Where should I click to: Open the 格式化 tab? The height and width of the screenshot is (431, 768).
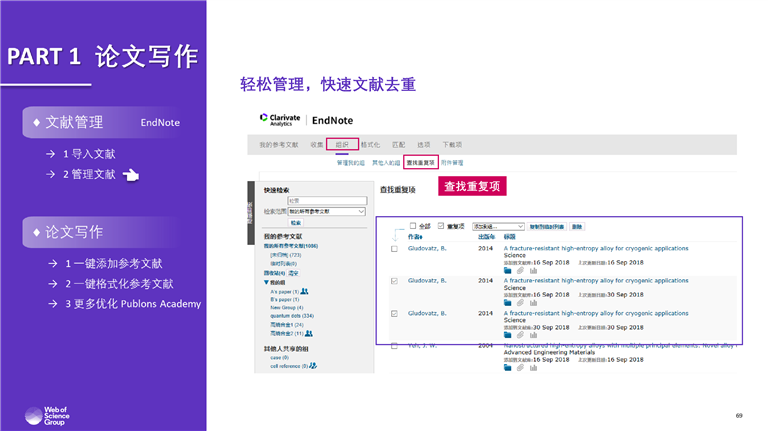(x=370, y=145)
